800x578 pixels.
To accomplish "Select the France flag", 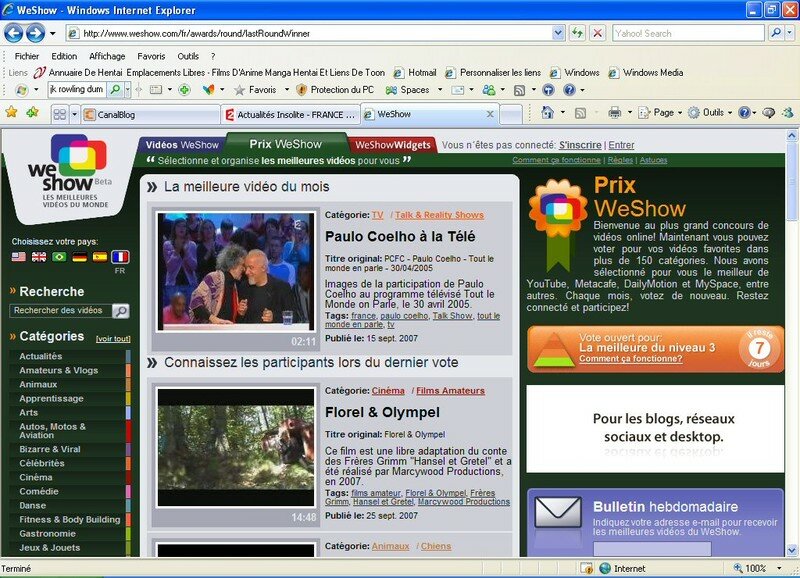I will pos(120,257).
